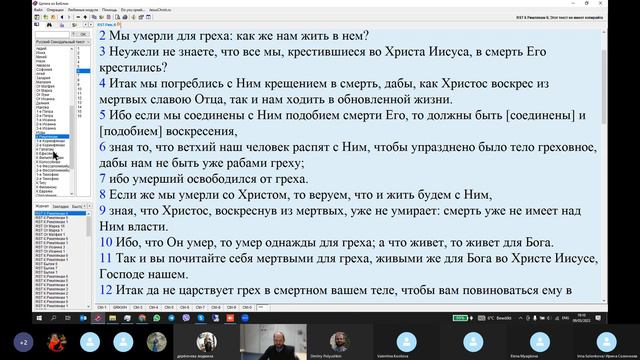This screenshot has height=360, width=640.
Task: Click the copy icon in toolbar
Action: click(94, 17)
